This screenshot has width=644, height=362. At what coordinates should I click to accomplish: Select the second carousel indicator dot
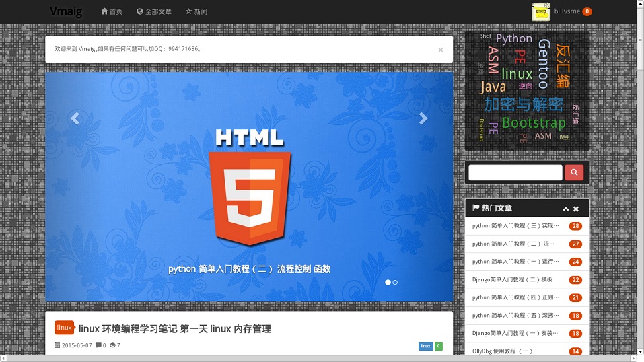point(395,283)
